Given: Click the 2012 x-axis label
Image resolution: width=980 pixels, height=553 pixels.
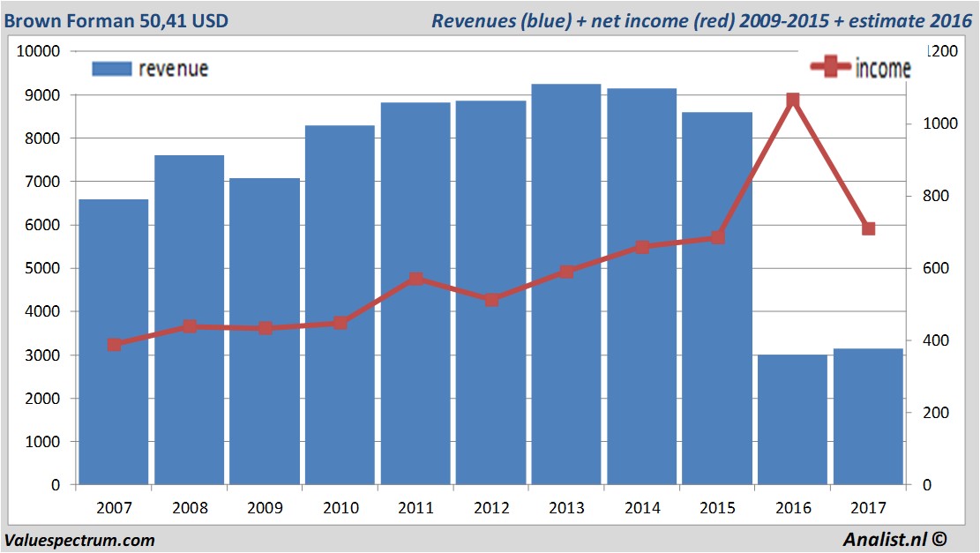Looking at the screenshot, I should pyautogui.click(x=491, y=507).
